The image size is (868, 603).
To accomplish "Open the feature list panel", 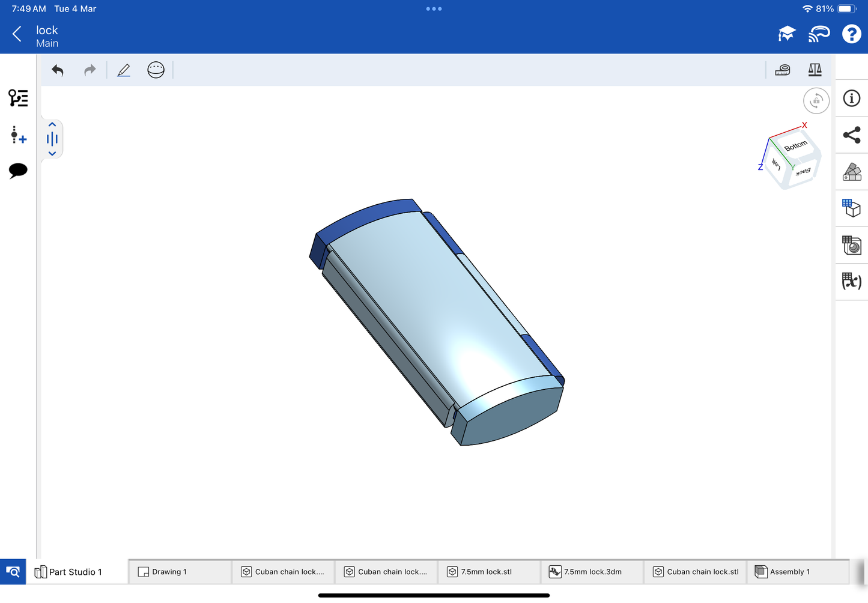I will tap(18, 98).
